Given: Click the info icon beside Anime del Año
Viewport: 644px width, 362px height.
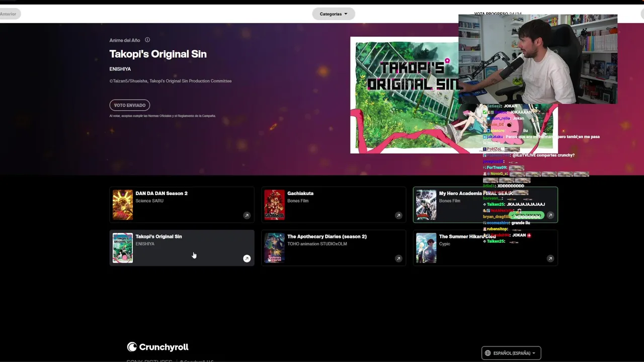Looking at the screenshot, I should 147,40.
